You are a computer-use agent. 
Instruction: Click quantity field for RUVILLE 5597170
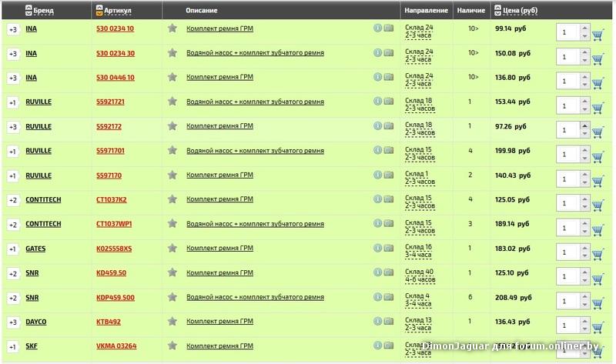point(567,179)
